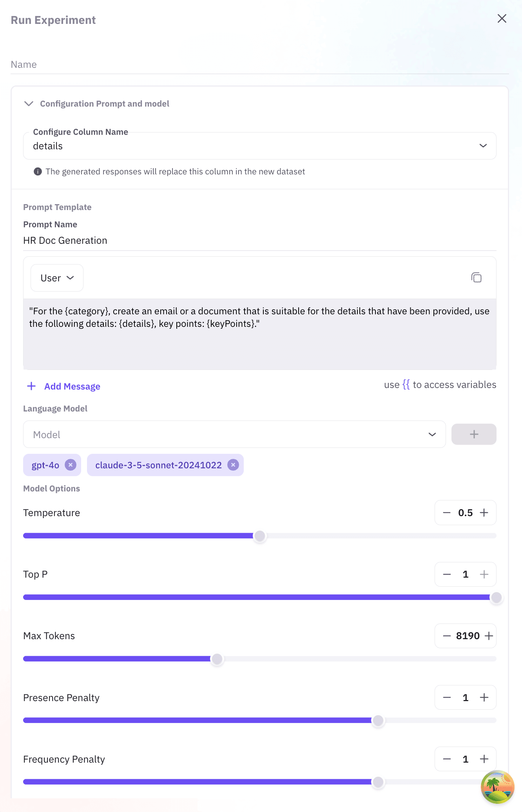Click the palm tree island icon
This screenshot has width=522, height=812.
[497, 787]
